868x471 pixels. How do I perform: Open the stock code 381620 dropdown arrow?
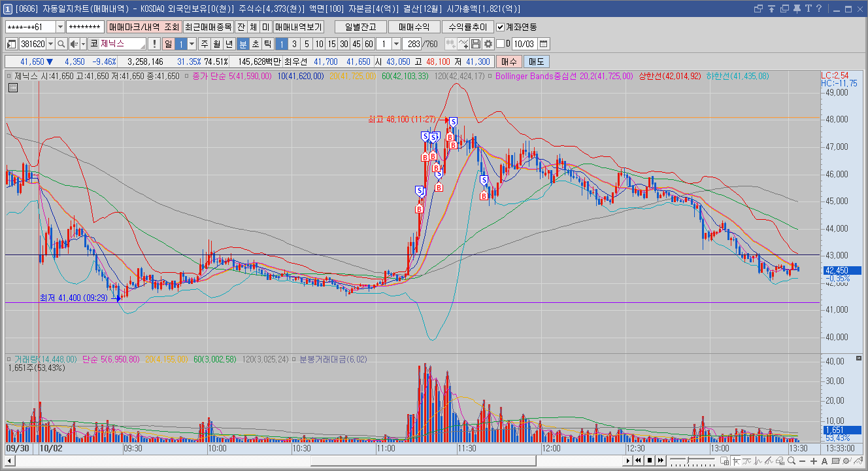[x=50, y=44]
